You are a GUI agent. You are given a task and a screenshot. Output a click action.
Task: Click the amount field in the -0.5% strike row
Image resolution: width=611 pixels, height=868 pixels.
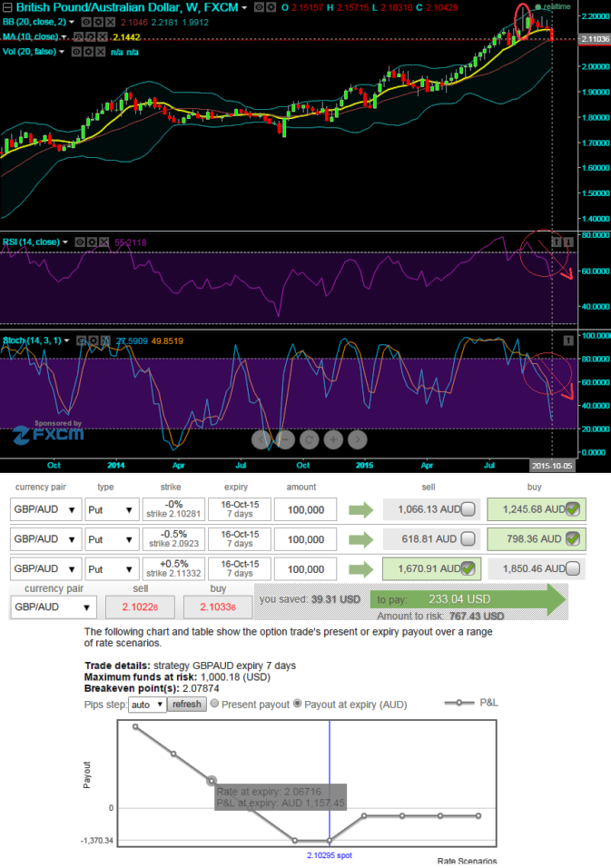(x=305, y=539)
